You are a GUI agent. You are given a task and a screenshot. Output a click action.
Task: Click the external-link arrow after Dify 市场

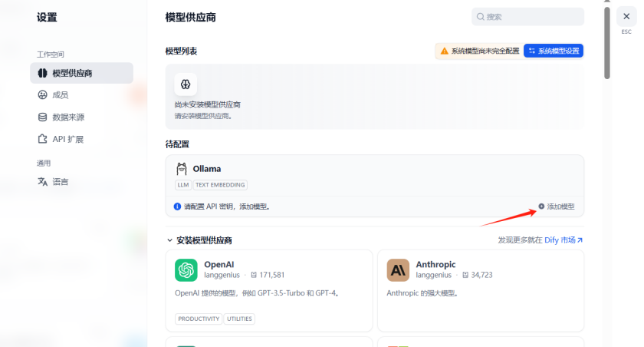(x=580, y=240)
